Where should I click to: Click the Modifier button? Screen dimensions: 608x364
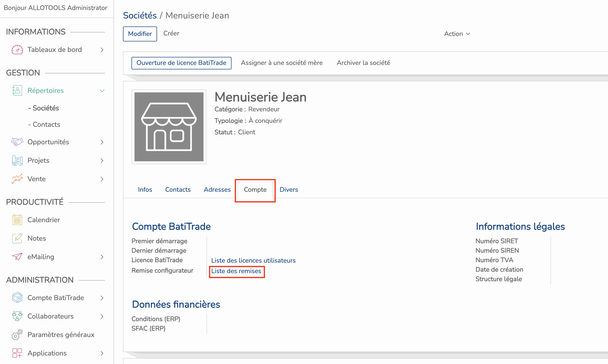coord(140,34)
